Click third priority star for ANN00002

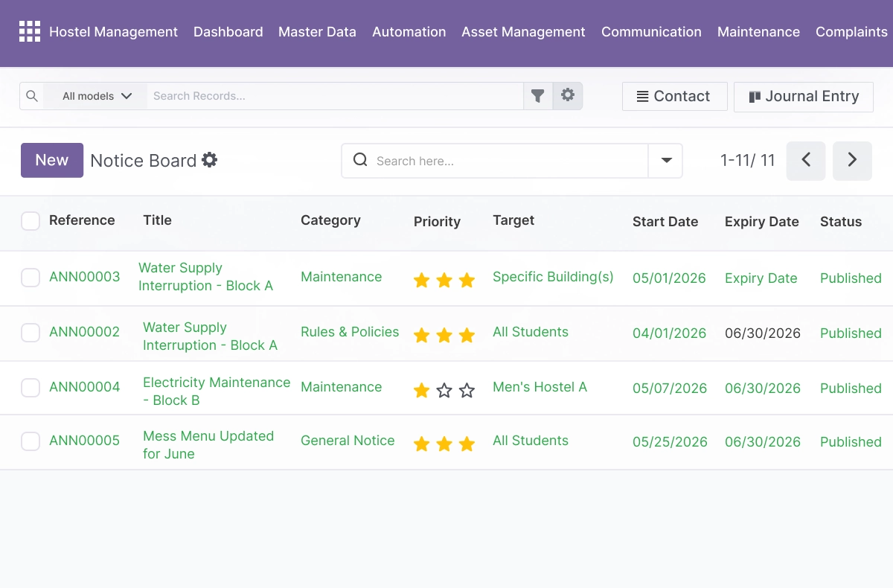tap(467, 335)
